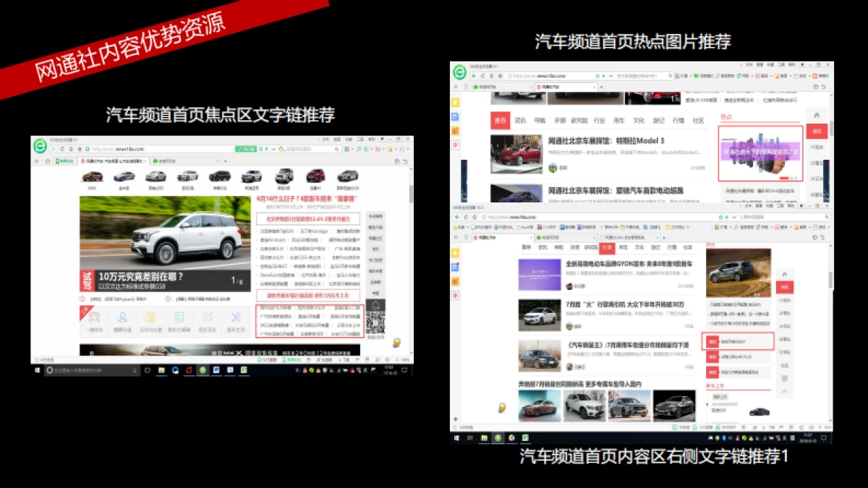
Task: Click the back arrow icon in the bottom browser window
Action: tap(456, 217)
